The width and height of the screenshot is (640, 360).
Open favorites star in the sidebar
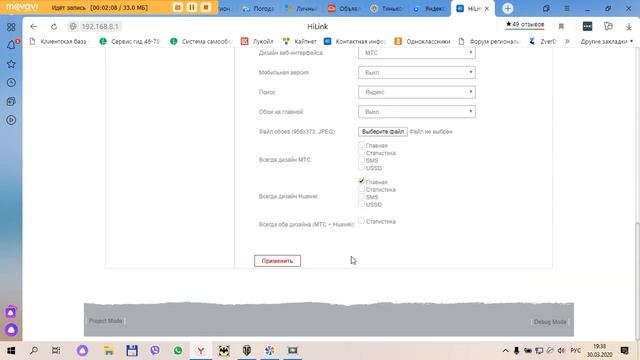coord(11,64)
